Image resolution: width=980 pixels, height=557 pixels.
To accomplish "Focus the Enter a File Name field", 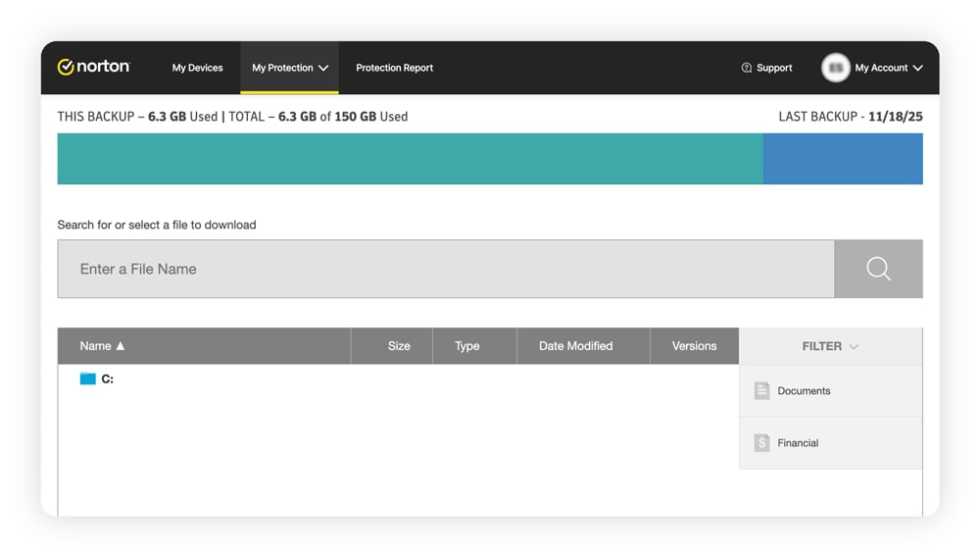I will 446,269.
